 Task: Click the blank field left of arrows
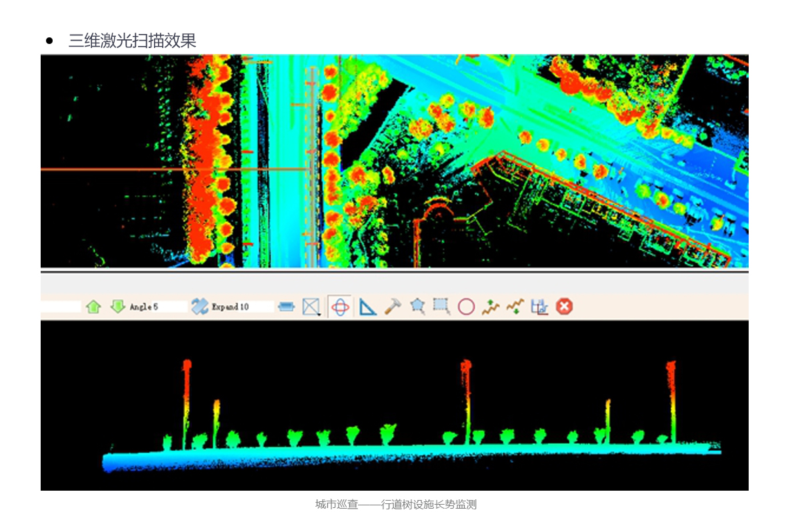[61, 307]
